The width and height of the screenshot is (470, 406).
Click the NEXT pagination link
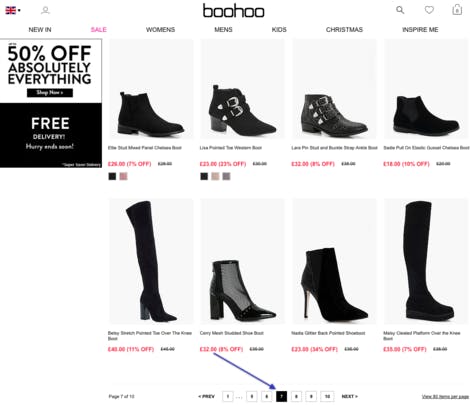coord(350,396)
